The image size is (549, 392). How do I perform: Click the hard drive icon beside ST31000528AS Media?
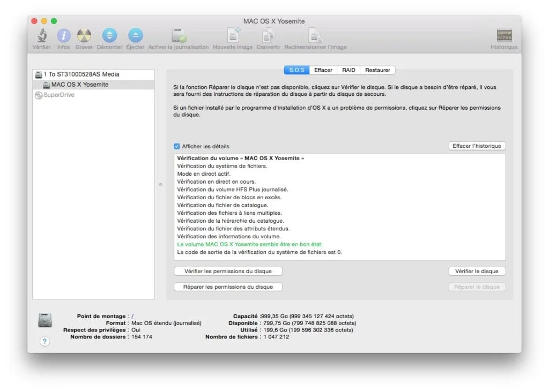point(39,74)
